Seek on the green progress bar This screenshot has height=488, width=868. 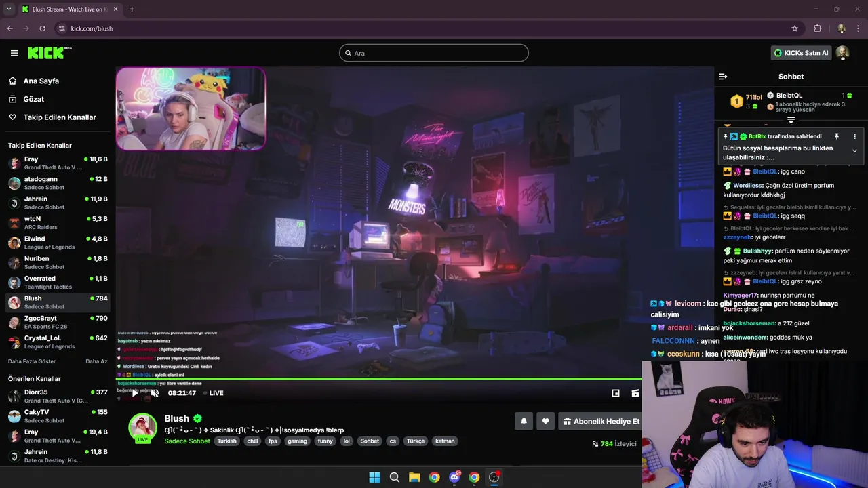click(x=378, y=378)
